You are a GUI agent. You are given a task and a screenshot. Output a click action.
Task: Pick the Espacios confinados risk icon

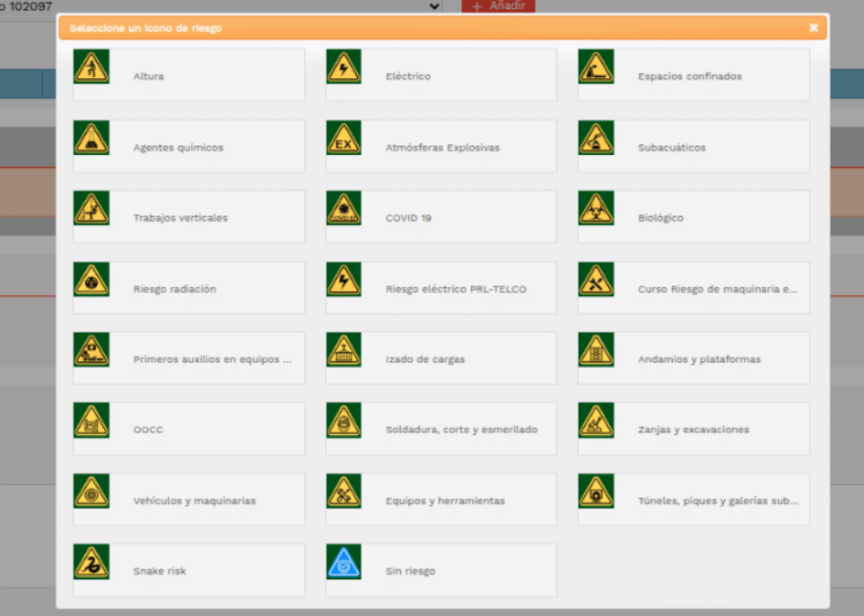(596, 67)
